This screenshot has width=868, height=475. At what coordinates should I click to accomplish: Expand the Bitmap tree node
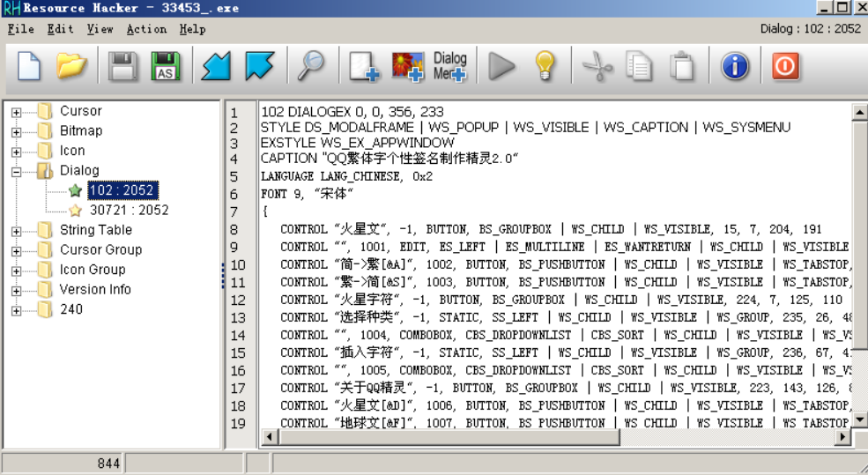(x=16, y=132)
